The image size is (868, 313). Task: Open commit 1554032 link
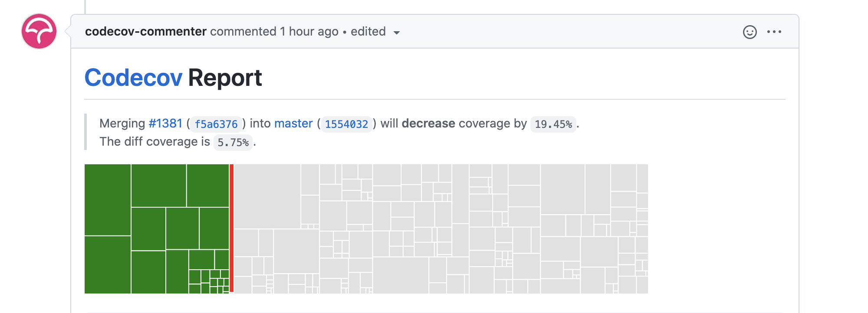coord(346,124)
